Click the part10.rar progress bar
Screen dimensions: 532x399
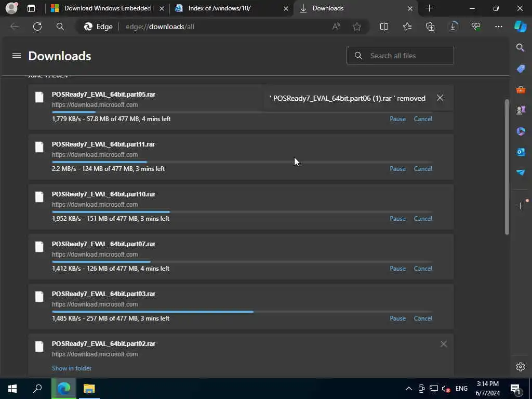pyautogui.click(x=242, y=212)
